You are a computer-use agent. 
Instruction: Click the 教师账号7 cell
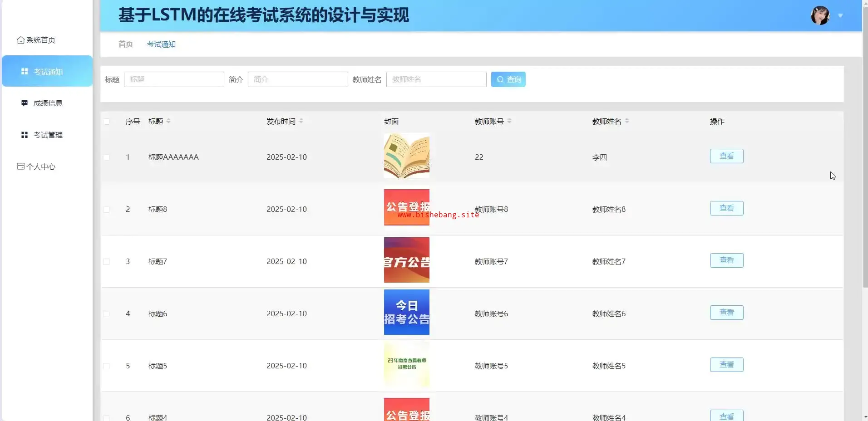[491, 261]
